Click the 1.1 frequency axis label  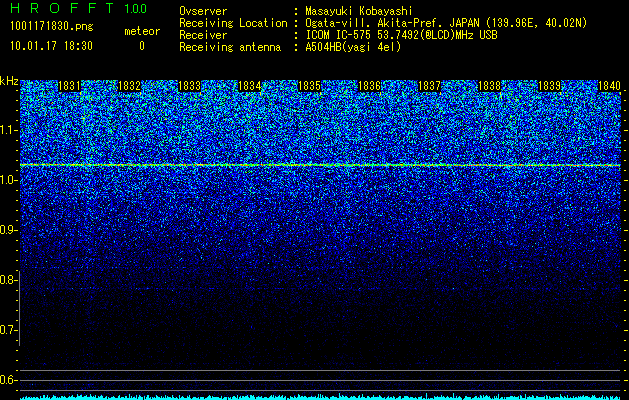point(8,130)
